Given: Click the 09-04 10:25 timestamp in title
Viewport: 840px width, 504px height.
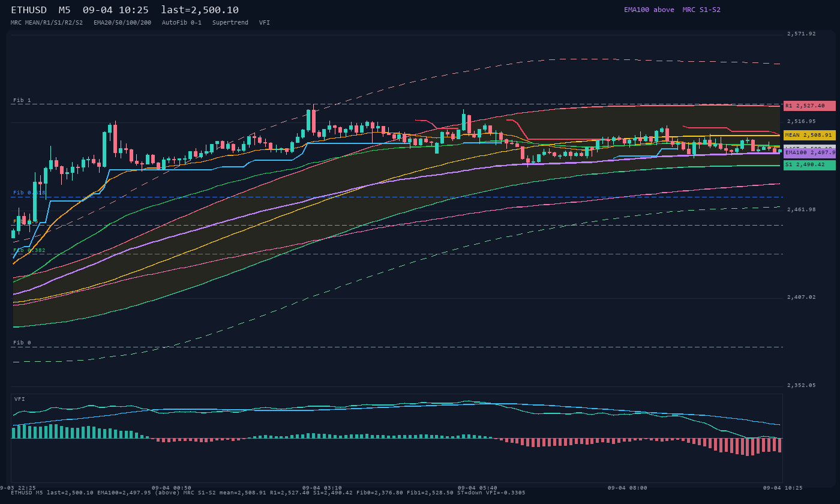Looking at the screenshot, I should tap(116, 10).
